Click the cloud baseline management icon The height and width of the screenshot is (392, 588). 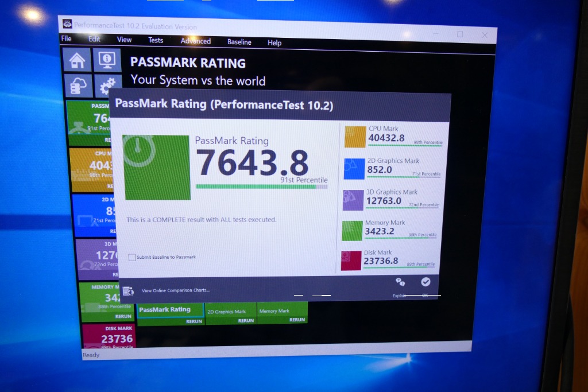[x=78, y=86]
